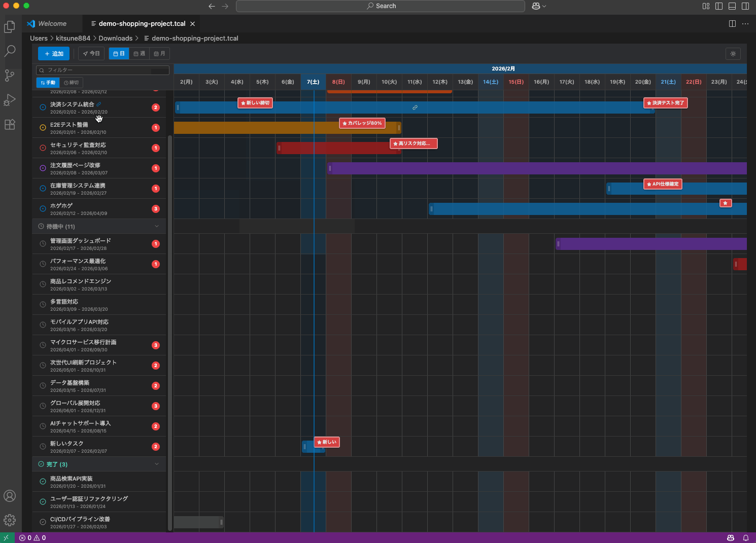Toggle the secondary side bar
This screenshot has height=543, width=756.
pyautogui.click(x=745, y=6)
